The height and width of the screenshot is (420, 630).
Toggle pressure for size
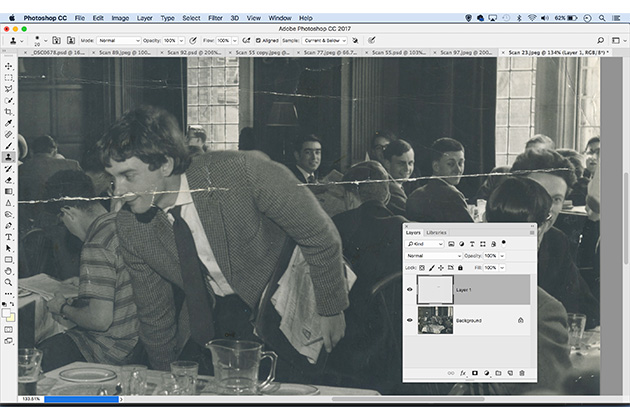(x=372, y=40)
